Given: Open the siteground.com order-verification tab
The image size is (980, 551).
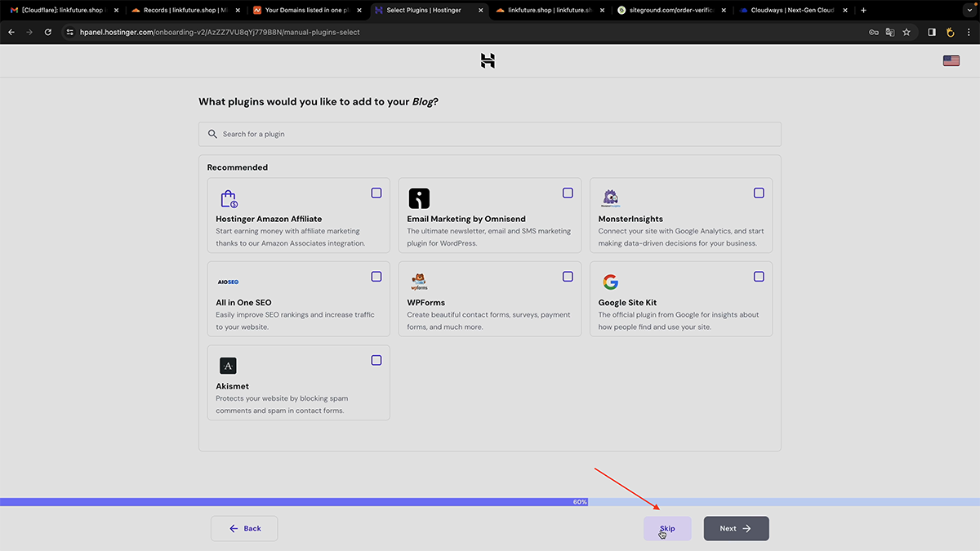Looking at the screenshot, I should click(x=672, y=10).
